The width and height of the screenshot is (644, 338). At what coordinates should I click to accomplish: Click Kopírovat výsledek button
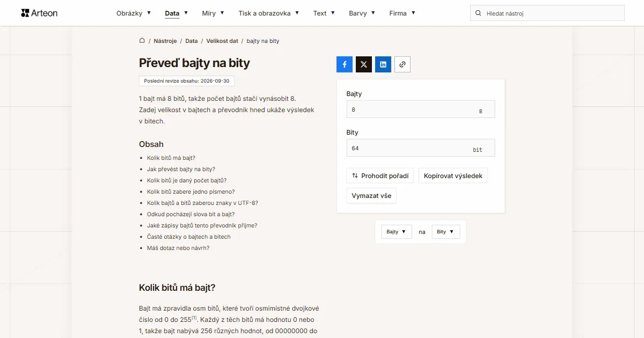click(x=453, y=175)
